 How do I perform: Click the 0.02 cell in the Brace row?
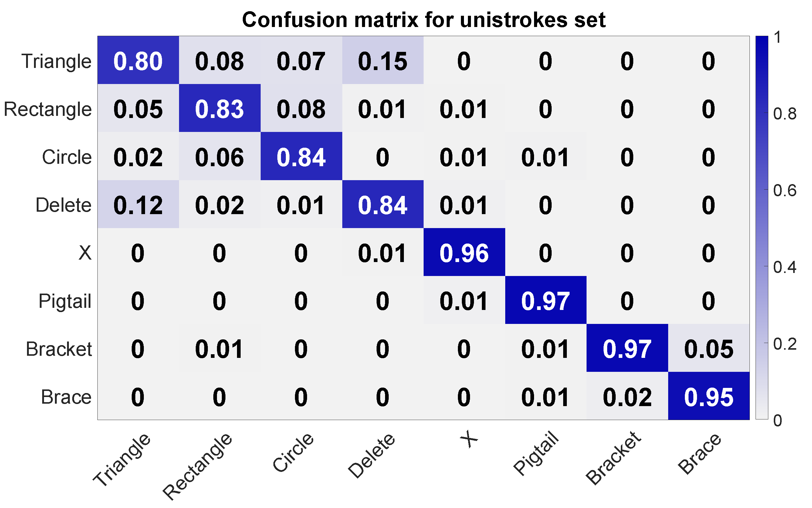[x=627, y=396]
